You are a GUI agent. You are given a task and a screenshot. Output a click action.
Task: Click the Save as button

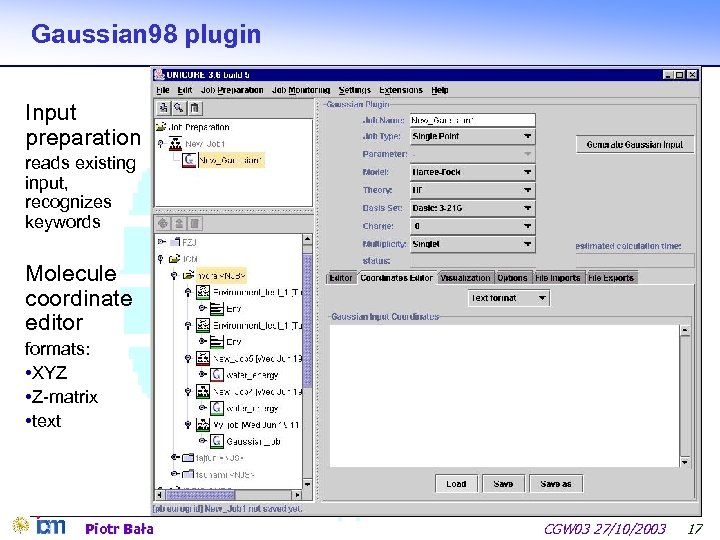coord(556,484)
